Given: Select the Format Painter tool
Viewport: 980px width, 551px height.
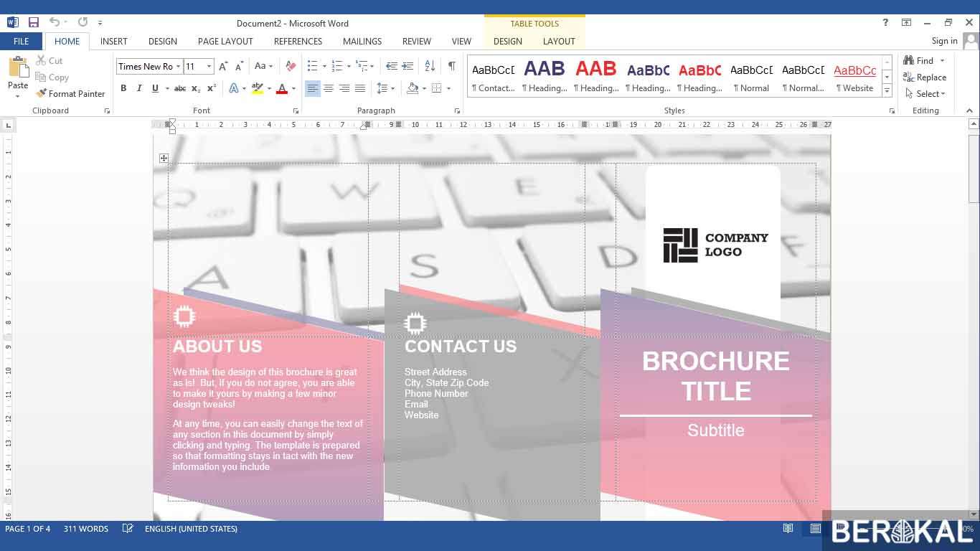Looking at the screenshot, I should (x=71, y=93).
